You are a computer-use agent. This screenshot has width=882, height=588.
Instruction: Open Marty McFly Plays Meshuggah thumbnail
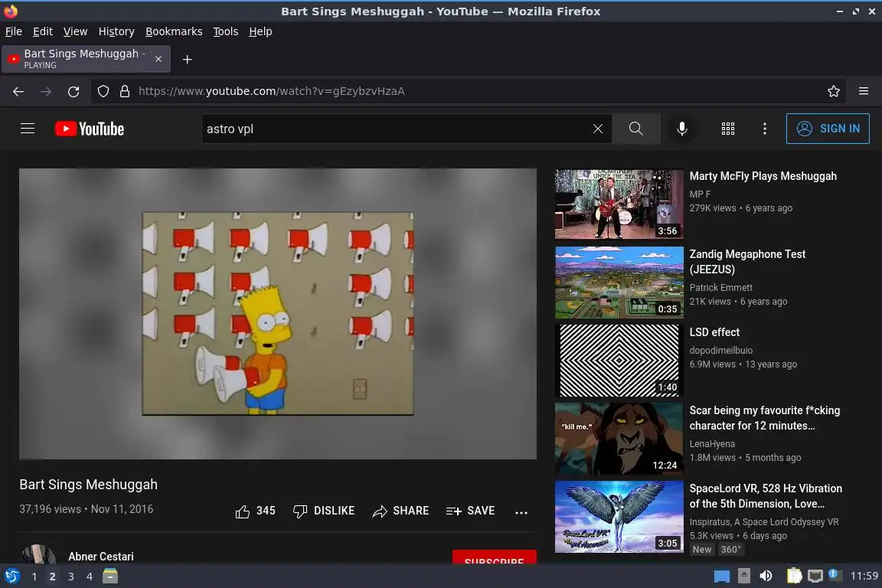[619, 204]
